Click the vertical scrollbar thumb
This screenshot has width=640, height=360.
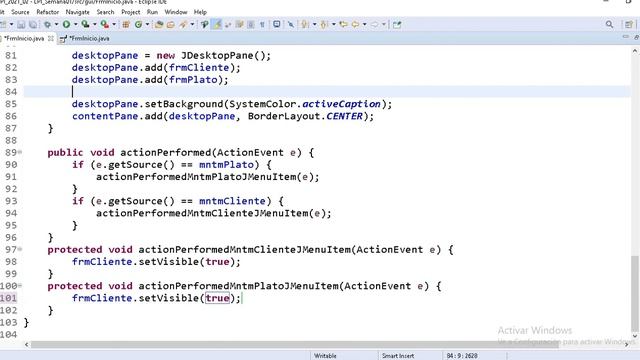[x=635, y=293]
